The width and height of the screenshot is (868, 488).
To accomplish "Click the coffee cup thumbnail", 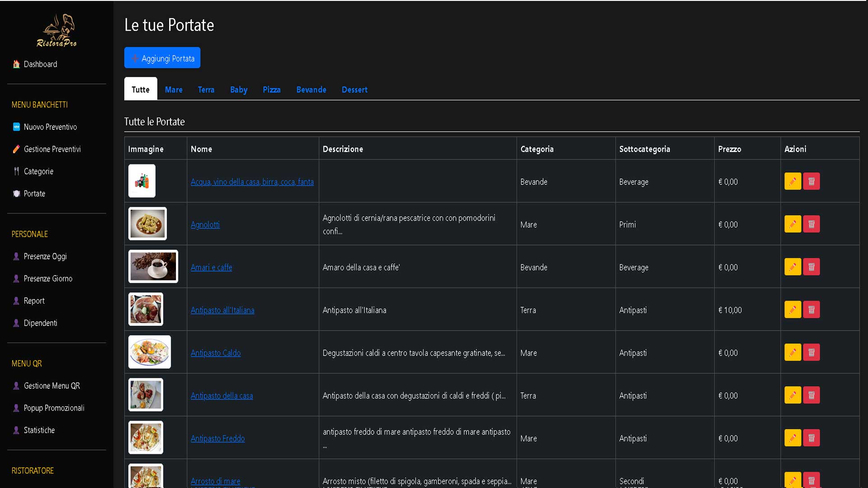I will click(x=153, y=267).
